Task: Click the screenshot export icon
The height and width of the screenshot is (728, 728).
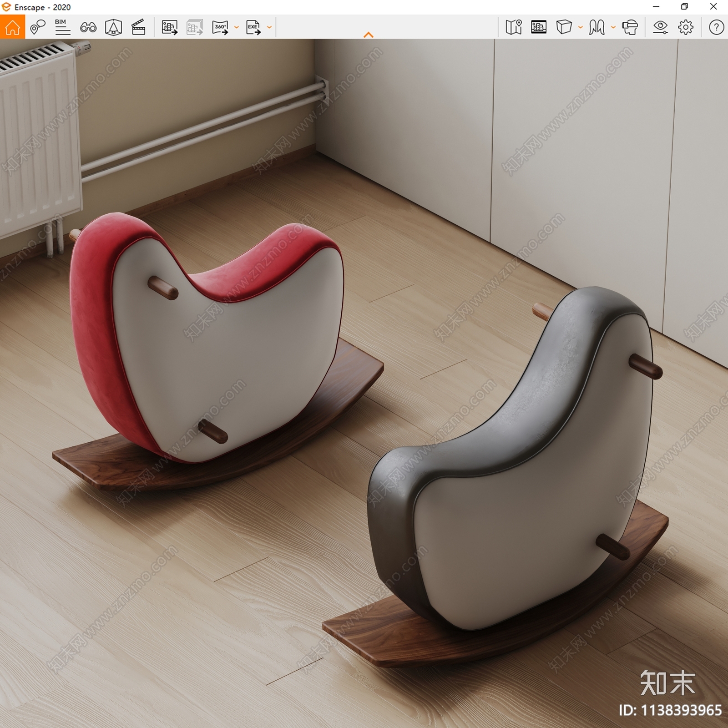Action: 169,27
